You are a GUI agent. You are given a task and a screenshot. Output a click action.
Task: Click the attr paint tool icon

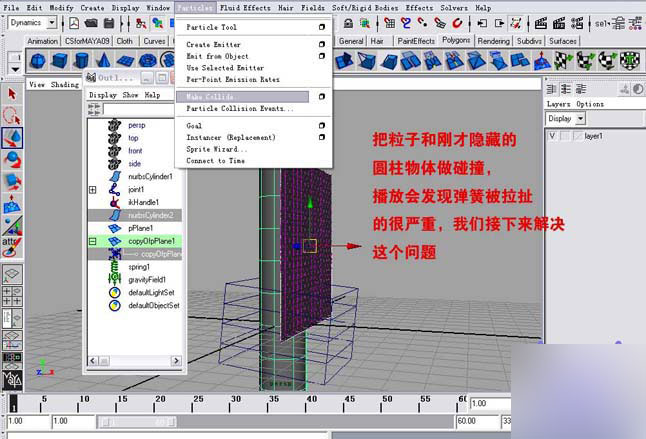[12, 246]
